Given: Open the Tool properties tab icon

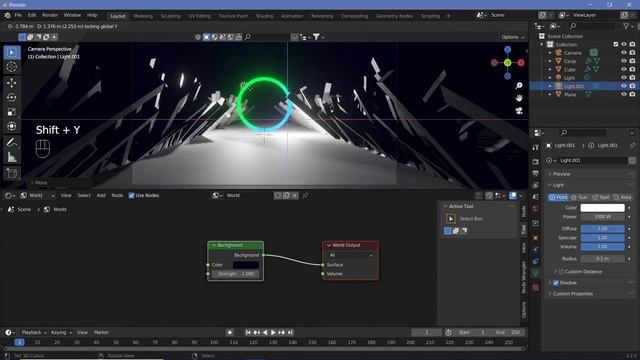Looking at the screenshot, I should click(x=536, y=147).
